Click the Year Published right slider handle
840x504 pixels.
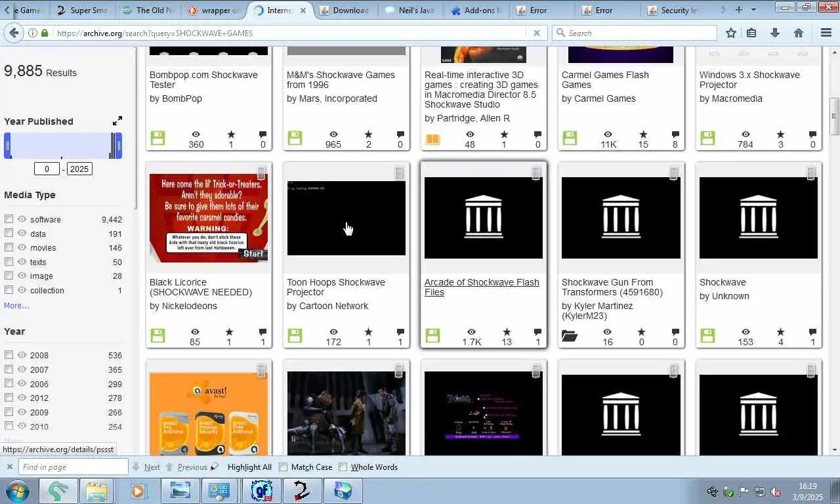click(x=118, y=146)
